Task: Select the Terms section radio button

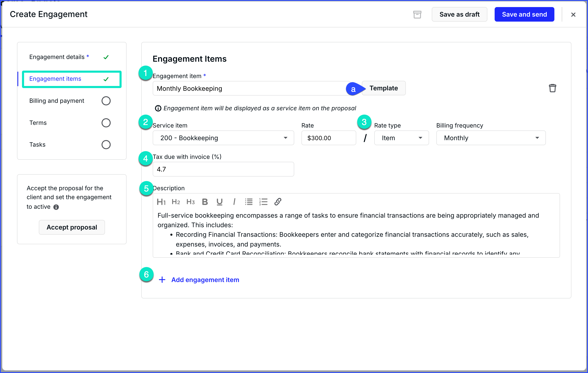Action: click(x=106, y=123)
